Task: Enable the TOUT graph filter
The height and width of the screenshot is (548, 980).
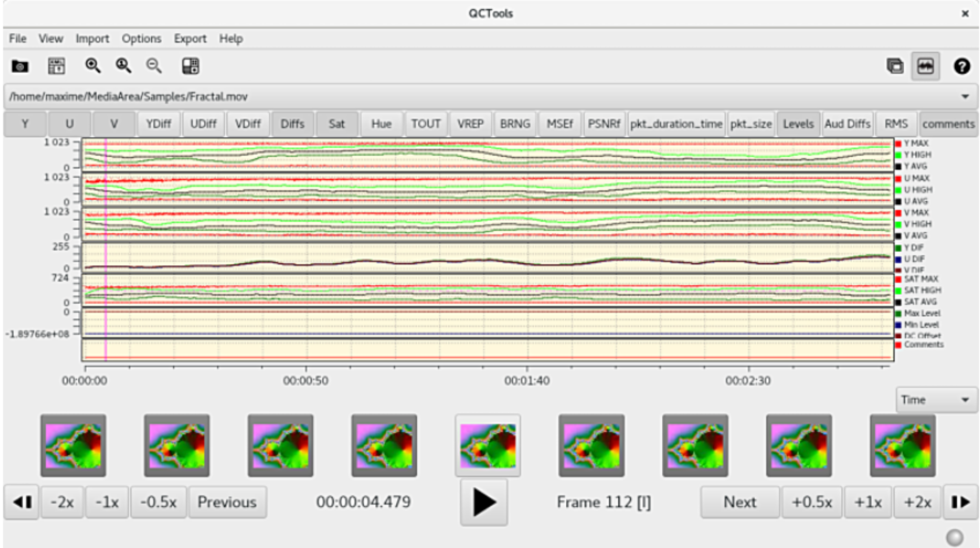Action: [x=426, y=124]
